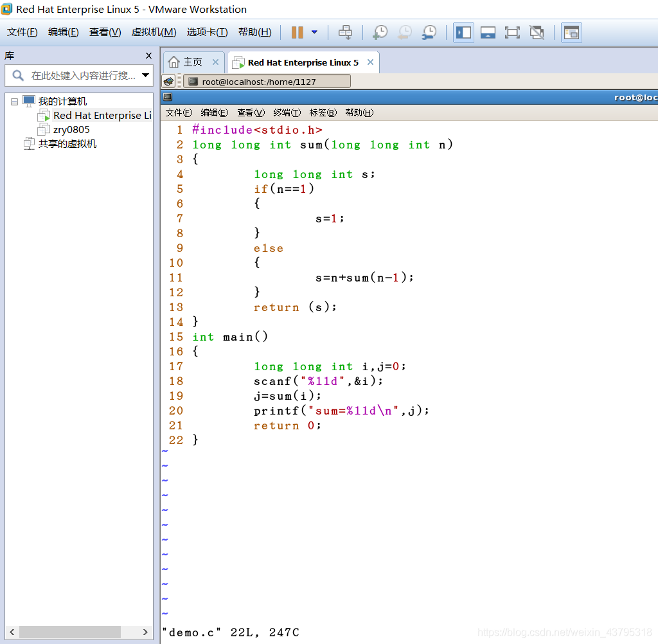Click the library horizontal scrollbar thumb
This screenshot has height=644, width=658.
tap(70, 632)
